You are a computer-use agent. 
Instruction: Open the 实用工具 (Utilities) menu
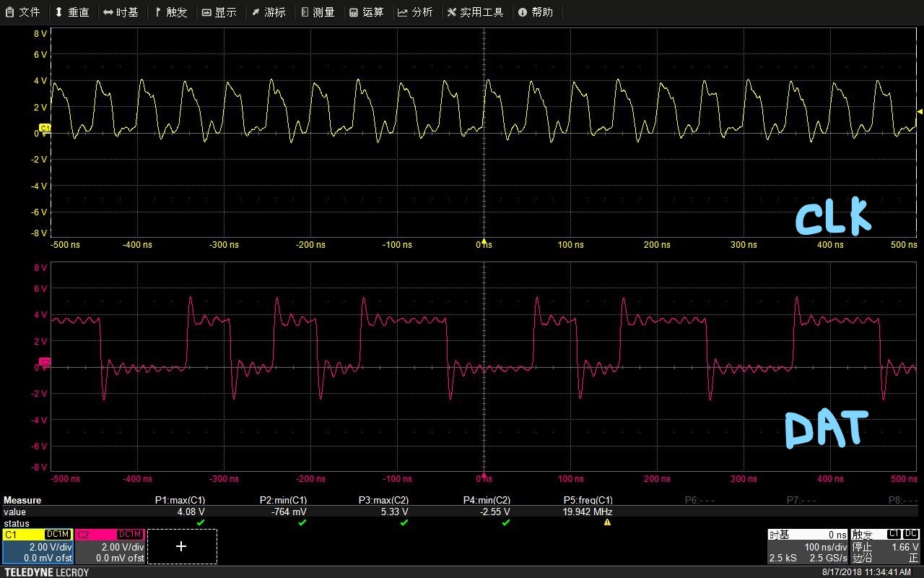click(475, 12)
